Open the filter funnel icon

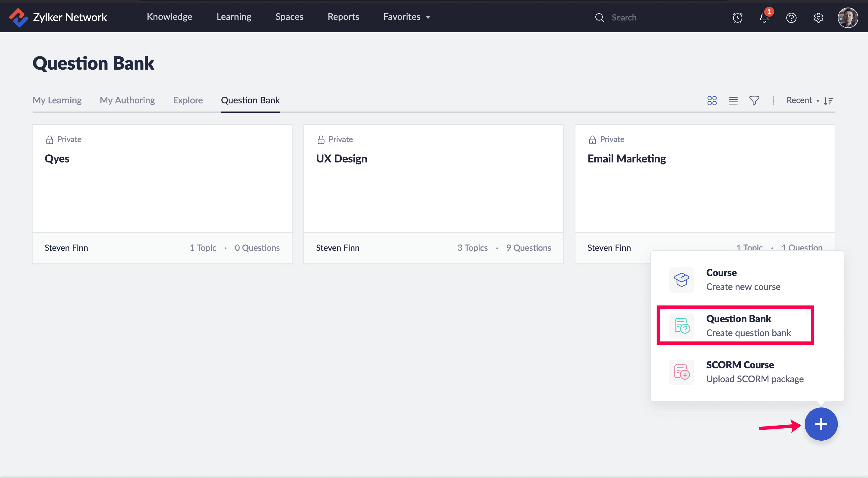pyautogui.click(x=754, y=101)
